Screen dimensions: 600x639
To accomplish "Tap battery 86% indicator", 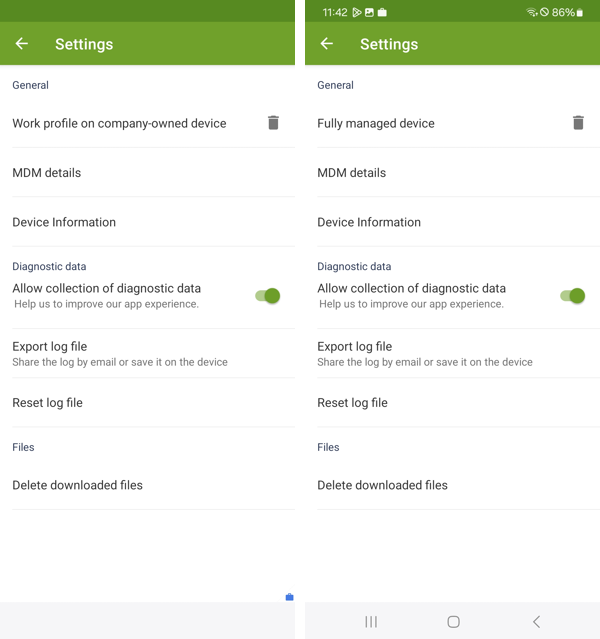I will (x=567, y=12).
